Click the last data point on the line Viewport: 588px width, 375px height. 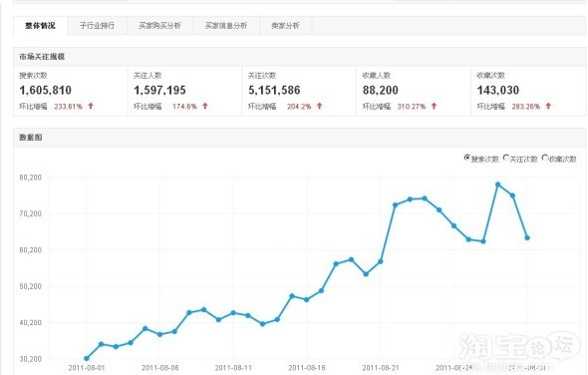tap(527, 237)
